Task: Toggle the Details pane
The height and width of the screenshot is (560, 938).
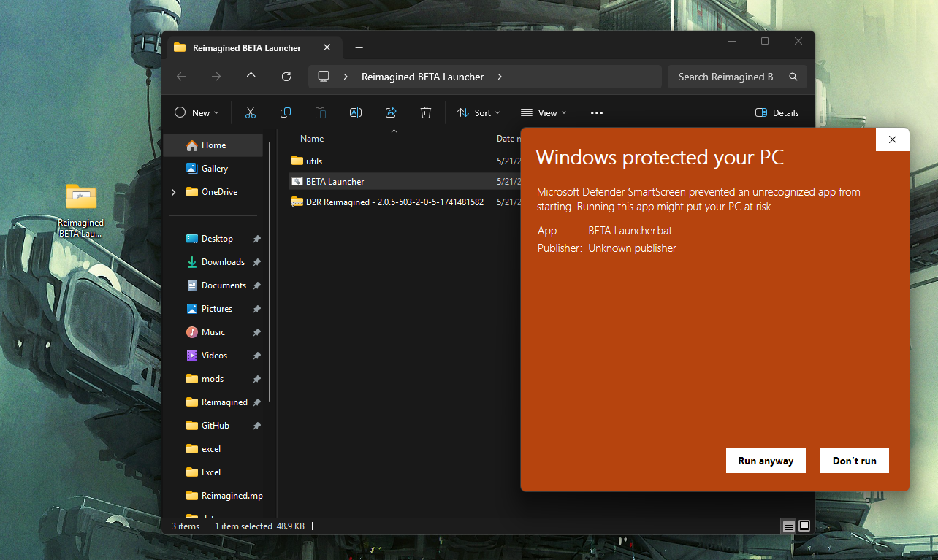Action: (x=777, y=112)
